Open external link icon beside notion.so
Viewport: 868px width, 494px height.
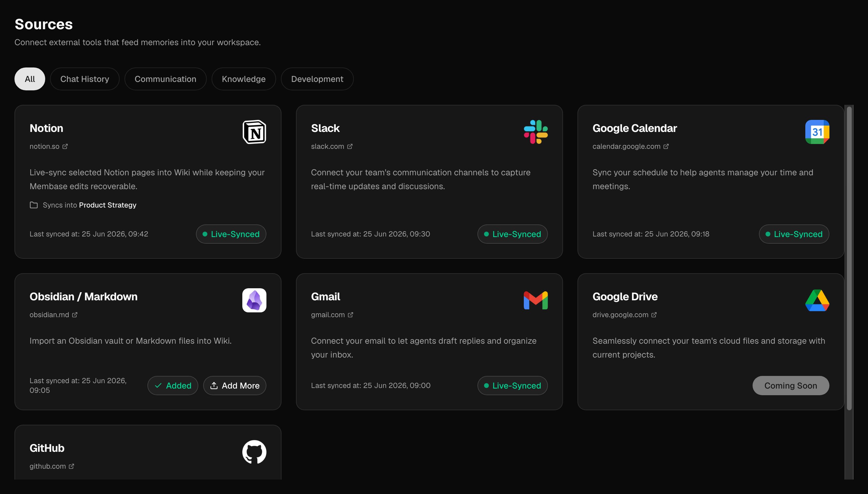[x=65, y=146]
